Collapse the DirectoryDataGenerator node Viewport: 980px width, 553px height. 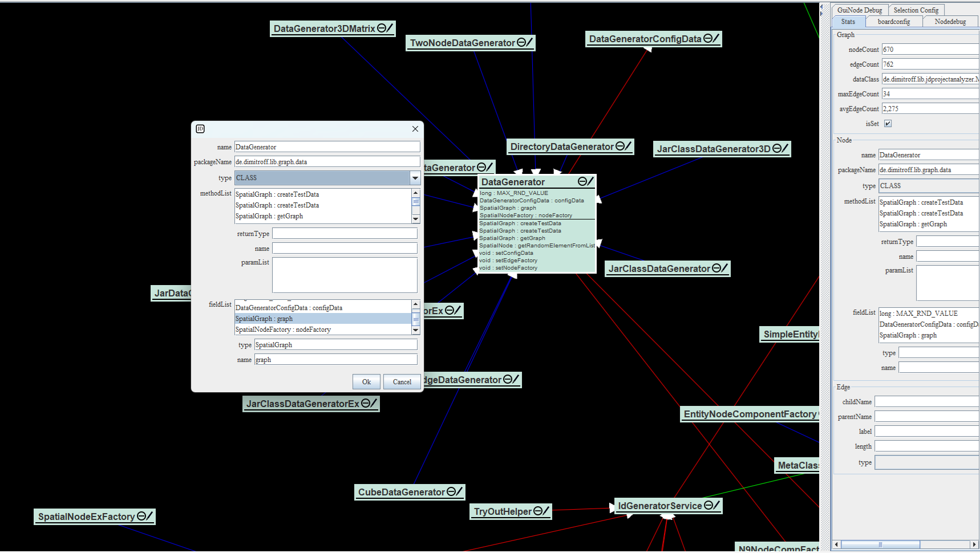pos(619,146)
